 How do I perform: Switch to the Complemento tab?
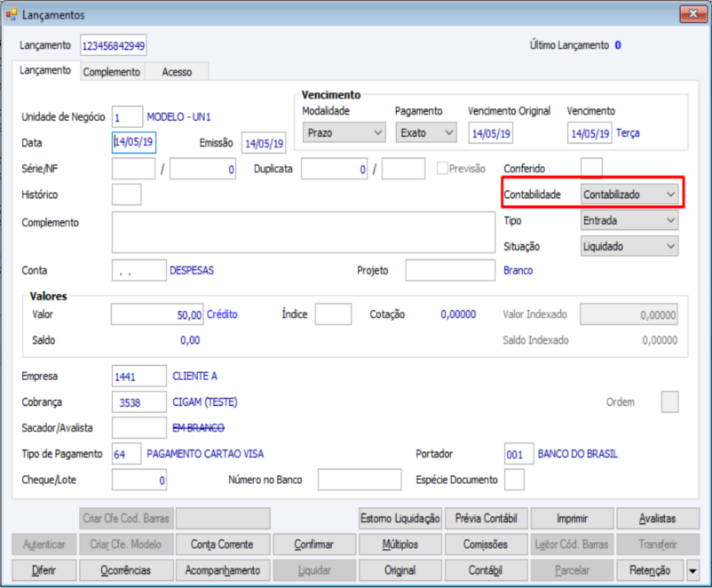pyautogui.click(x=112, y=72)
